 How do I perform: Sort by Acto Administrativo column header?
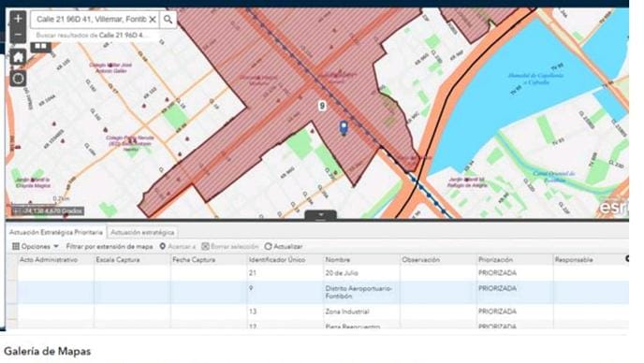click(x=56, y=259)
